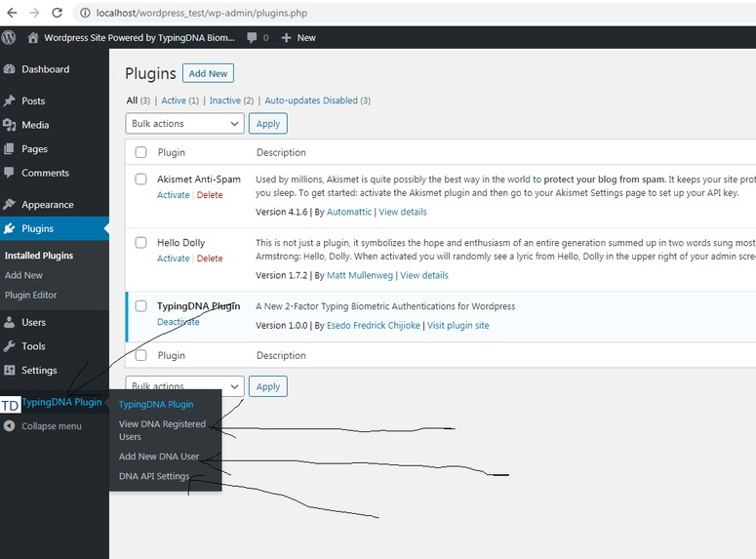Toggle the footer select-all checkbox
This screenshot has width=756, height=559.
point(140,355)
